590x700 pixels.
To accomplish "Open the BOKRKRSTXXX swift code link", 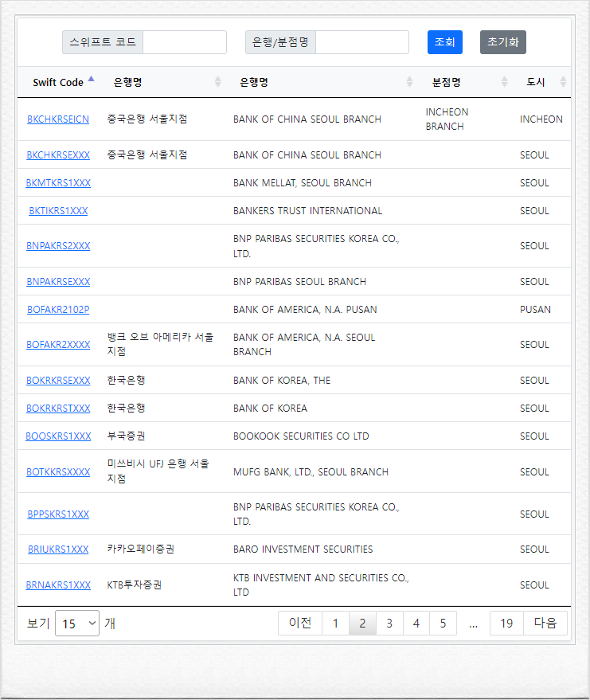I will pyautogui.click(x=58, y=408).
